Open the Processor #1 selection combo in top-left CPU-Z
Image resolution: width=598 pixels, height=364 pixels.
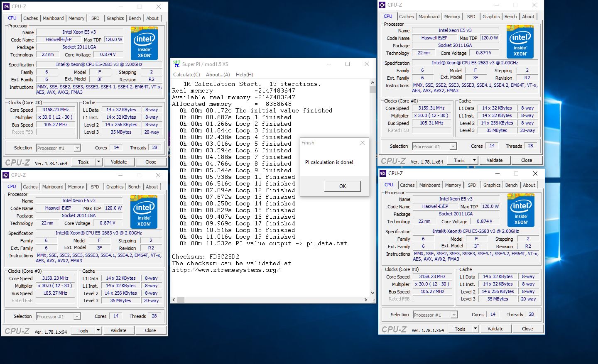[x=59, y=148]
